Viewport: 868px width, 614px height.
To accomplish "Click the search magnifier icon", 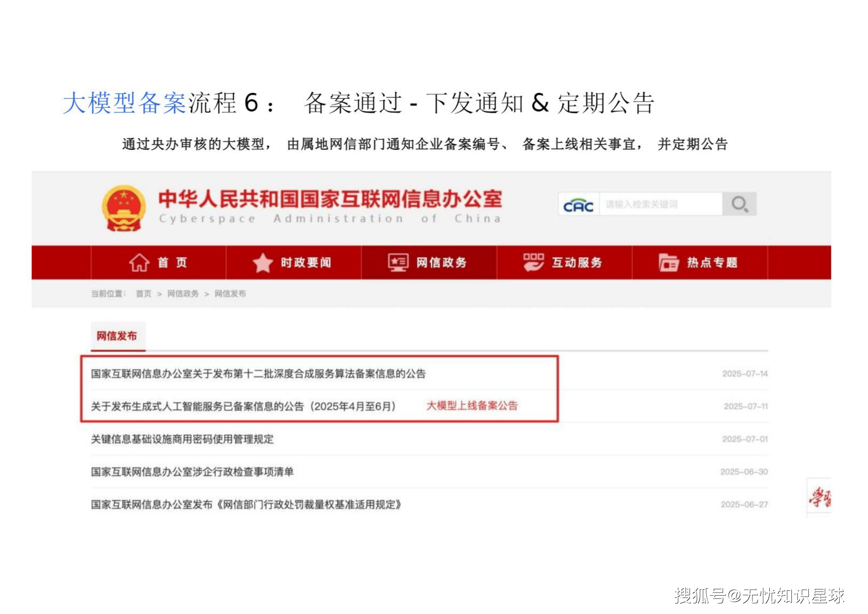I will [x=739, y=204].
